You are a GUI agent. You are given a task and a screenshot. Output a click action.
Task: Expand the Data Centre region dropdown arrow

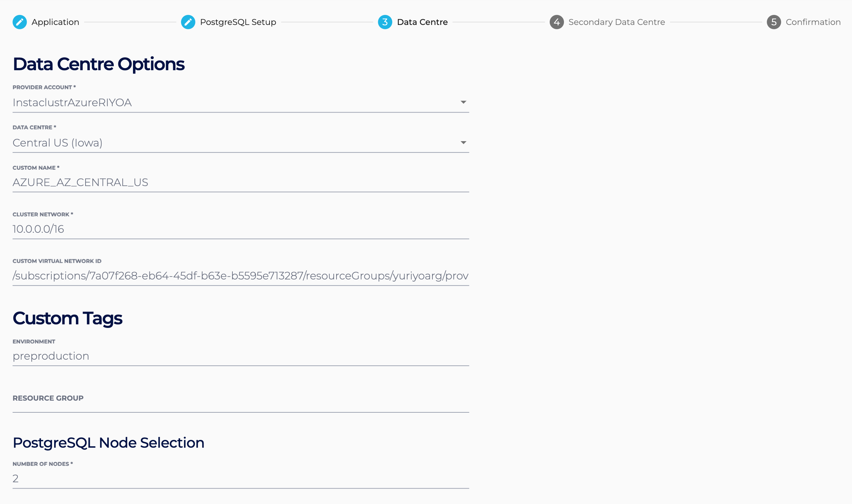coord(463,143)
